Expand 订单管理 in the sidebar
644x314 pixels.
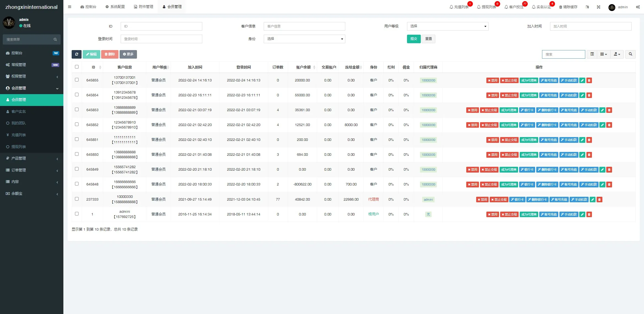coord(32,170)
